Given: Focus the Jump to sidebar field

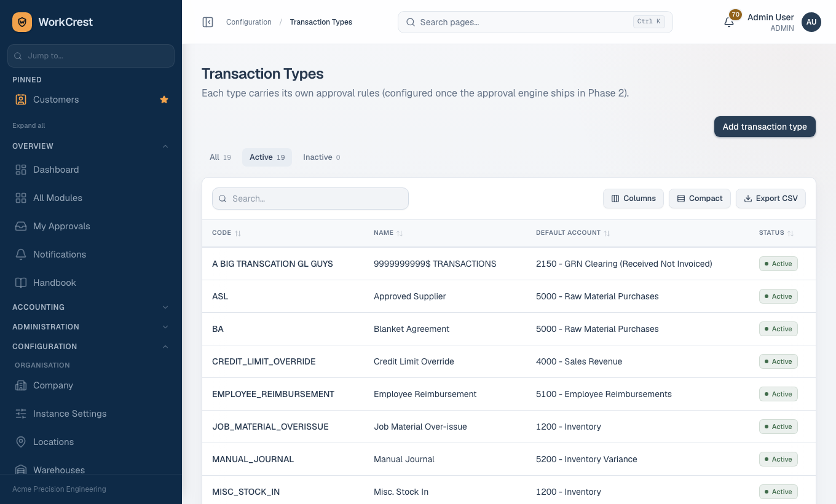Looking at the screenshot, I should pos(91,55).
